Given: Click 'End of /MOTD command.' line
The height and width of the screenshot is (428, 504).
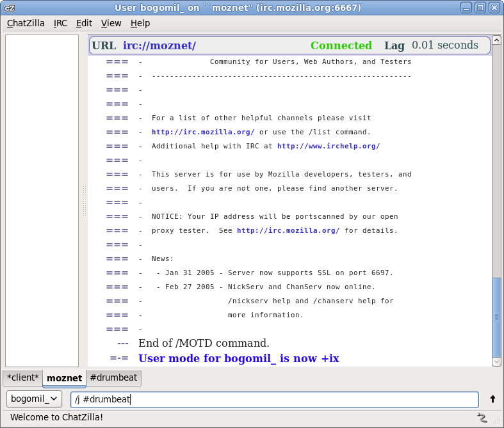Looking at the screenshot, I should tap(204, 344).
